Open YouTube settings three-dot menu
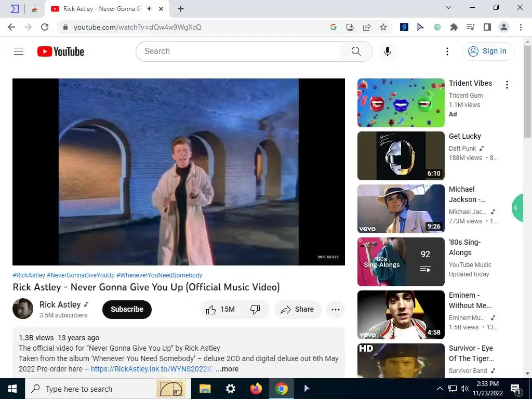532x399 pixels. pyautogui.click(x=447, y=51)
